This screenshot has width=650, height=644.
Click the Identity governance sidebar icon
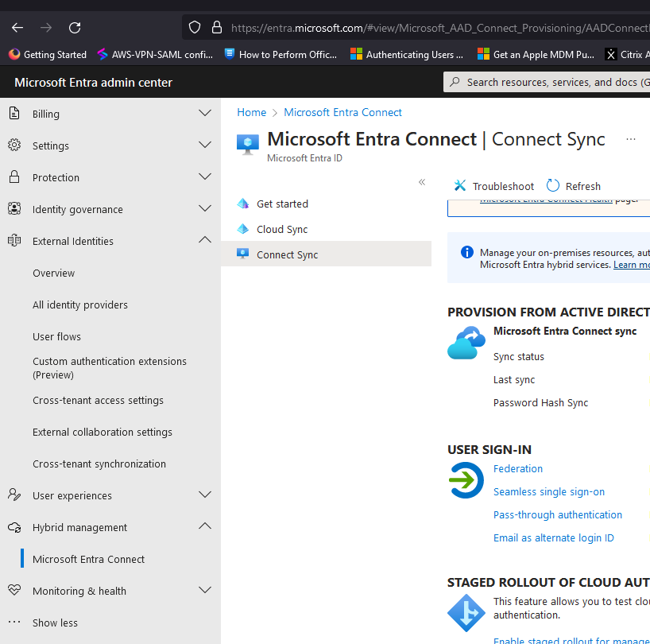(x=14, y=209)
